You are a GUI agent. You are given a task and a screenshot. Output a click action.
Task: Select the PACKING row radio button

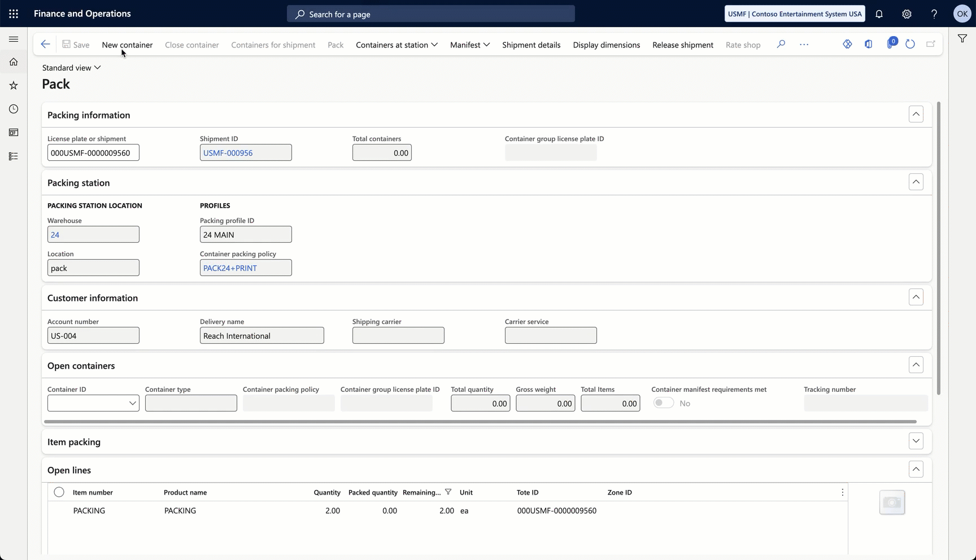[x=59, y=510]
